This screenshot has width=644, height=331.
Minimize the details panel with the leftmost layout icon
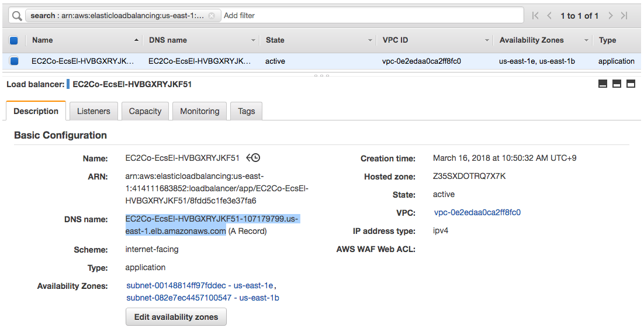pyautogui.click(x=603, y=84)
